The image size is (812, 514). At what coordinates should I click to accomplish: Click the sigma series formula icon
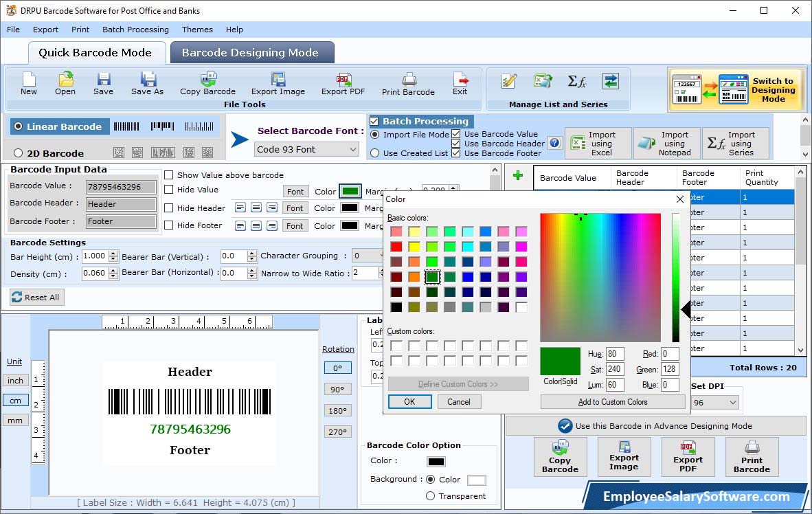point(576,81)
